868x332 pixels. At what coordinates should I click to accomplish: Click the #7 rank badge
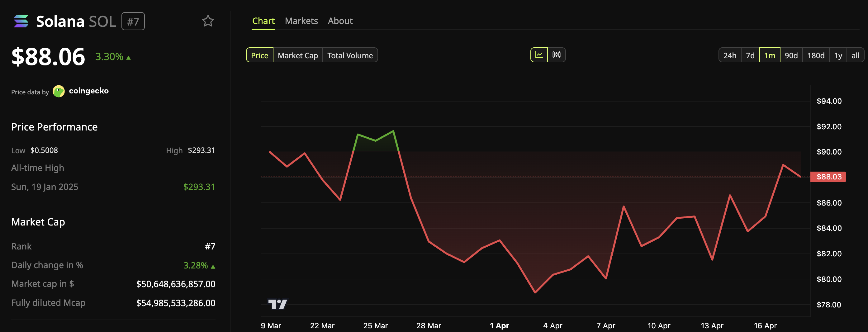point(133,21)
